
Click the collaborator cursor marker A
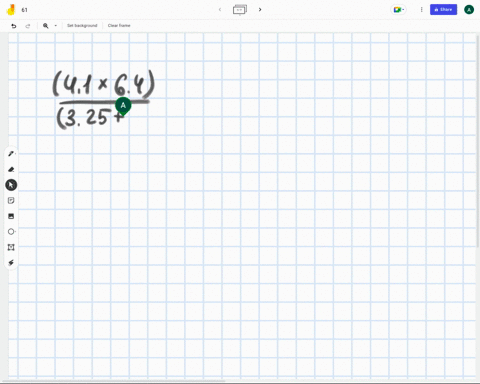coord(123,106)
